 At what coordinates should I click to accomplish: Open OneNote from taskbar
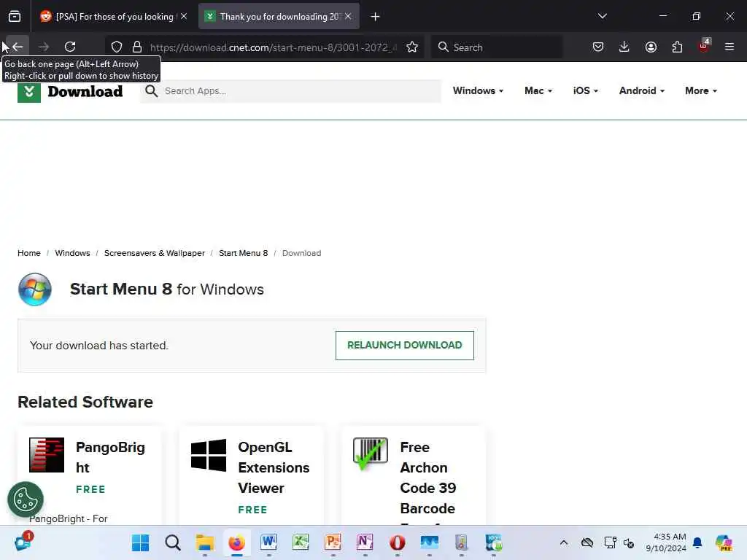365,542
